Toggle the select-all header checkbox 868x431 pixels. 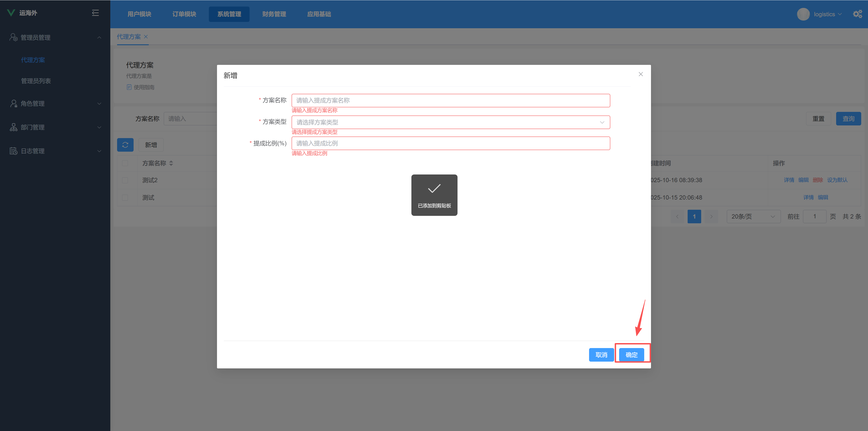tap(125, 163)
